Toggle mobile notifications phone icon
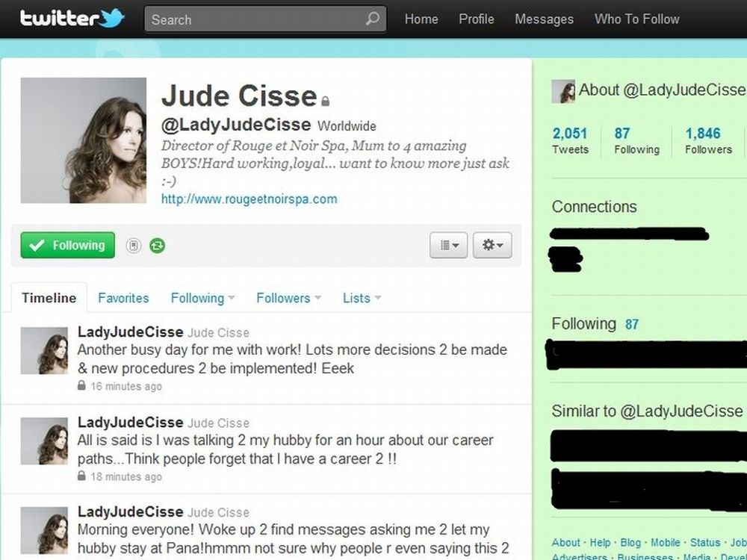747x560 pixels. click(134, 246)
